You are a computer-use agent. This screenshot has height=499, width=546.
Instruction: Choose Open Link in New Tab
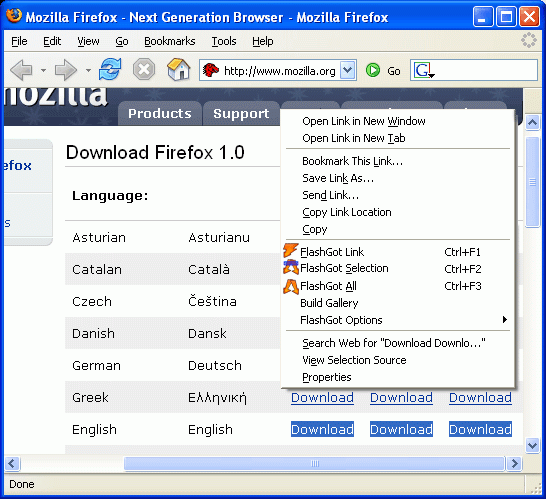point(398,138)
